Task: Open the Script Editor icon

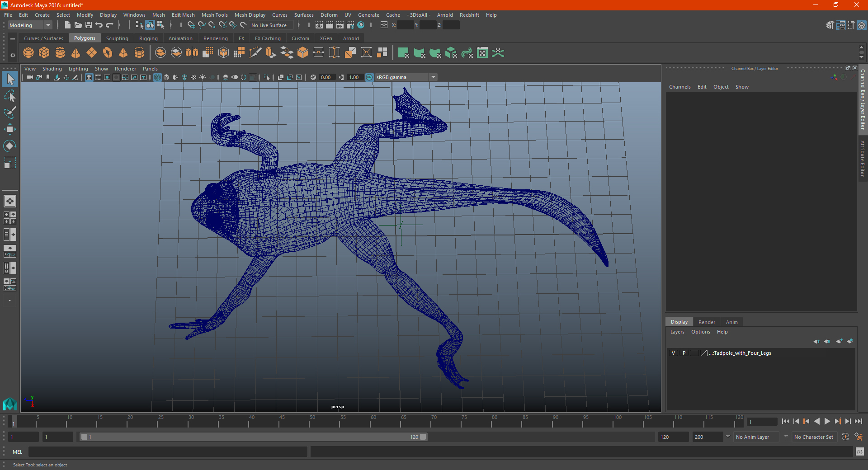Action: point(859,452)
